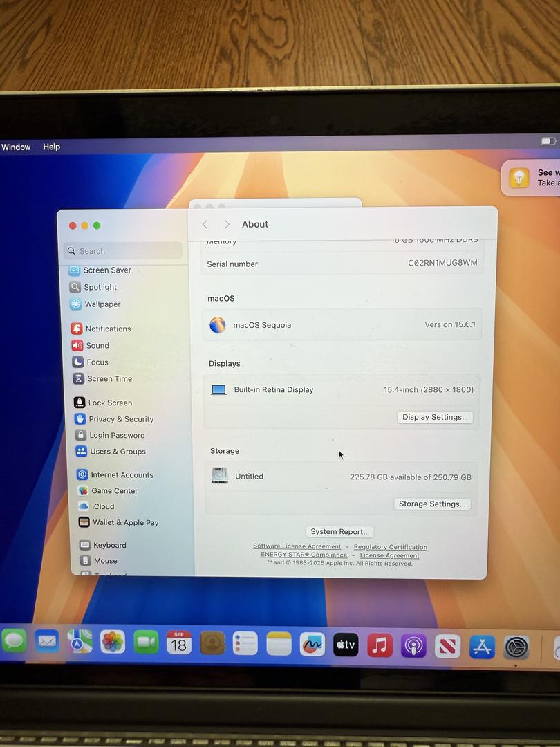Screen dimensions: 560x747
Task: Click the Version 15.6.1 text
Action: pos(450,324)
